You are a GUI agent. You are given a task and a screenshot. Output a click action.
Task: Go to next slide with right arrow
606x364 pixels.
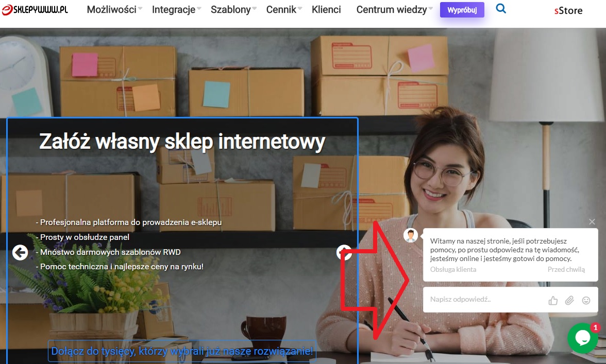(x=344, y=252)
